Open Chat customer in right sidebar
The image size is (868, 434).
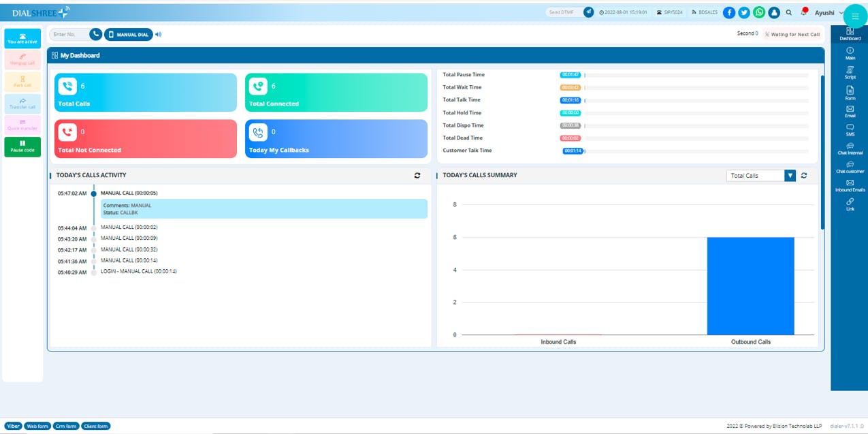850,167
